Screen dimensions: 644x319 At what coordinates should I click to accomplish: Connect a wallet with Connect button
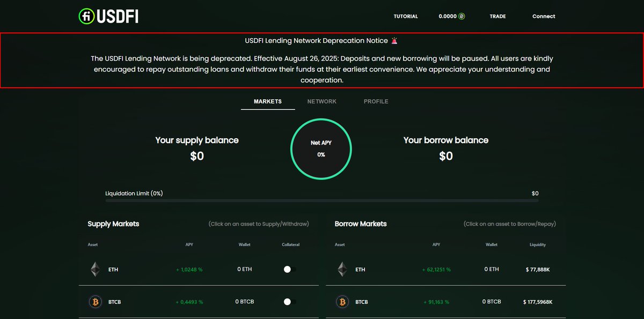[x=544, y=16]
